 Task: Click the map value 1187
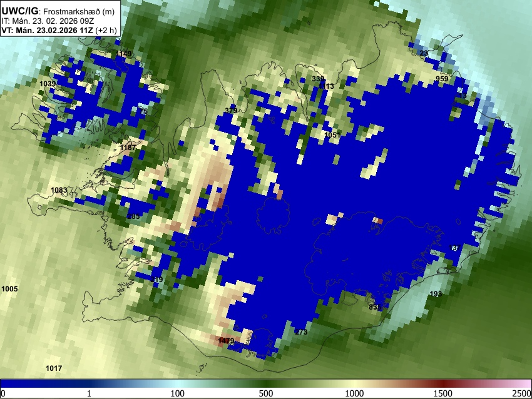pyautogui.click(x=128, y=148)
